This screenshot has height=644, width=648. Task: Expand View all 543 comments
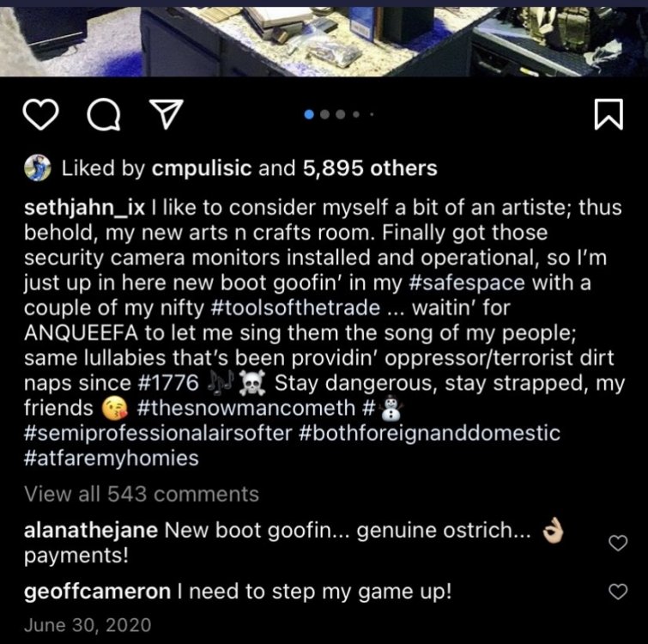[x=142, y=494]
